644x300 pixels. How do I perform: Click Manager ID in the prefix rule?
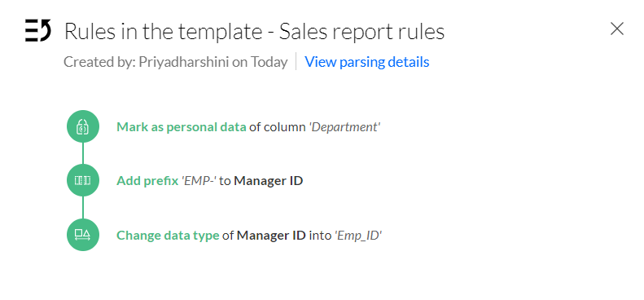[x=269, y=181]
